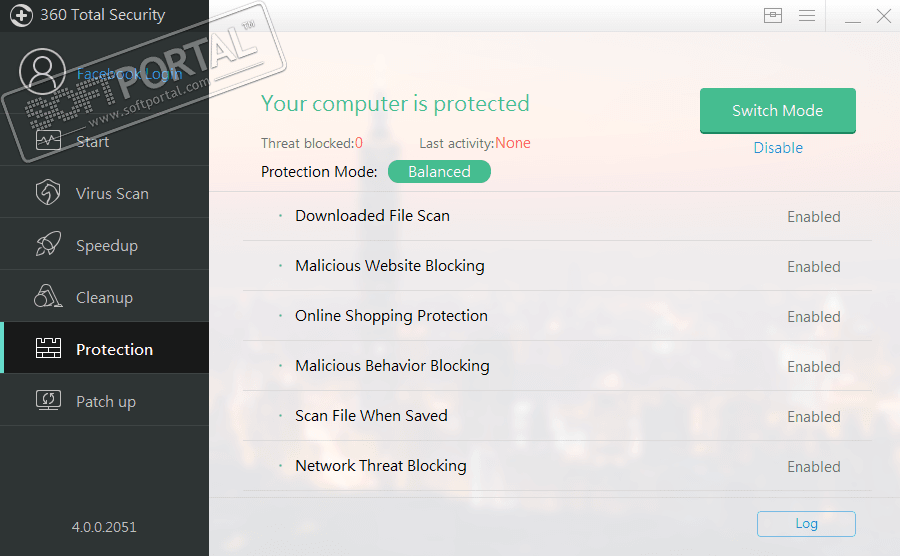Select the Network Threat Blocking row
The width and height of the screenshot is (900, 556).
[x=381, y=466]
